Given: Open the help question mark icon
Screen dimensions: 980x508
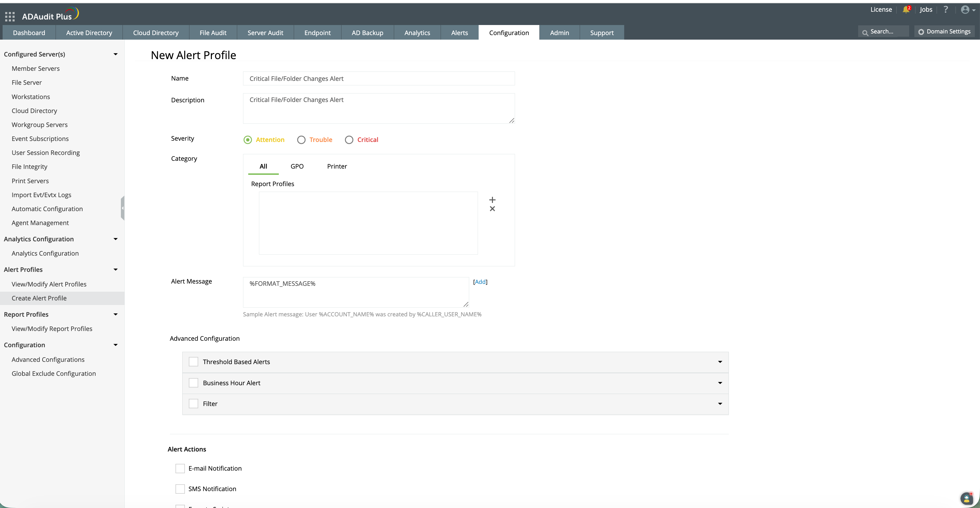Looking at the screenshot, I should (x=945, y=9).
